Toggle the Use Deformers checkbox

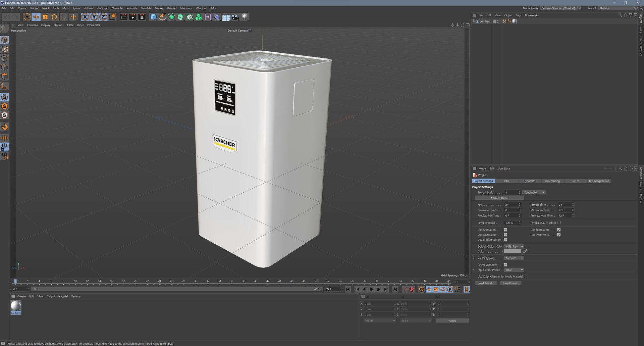coord(559,235)
